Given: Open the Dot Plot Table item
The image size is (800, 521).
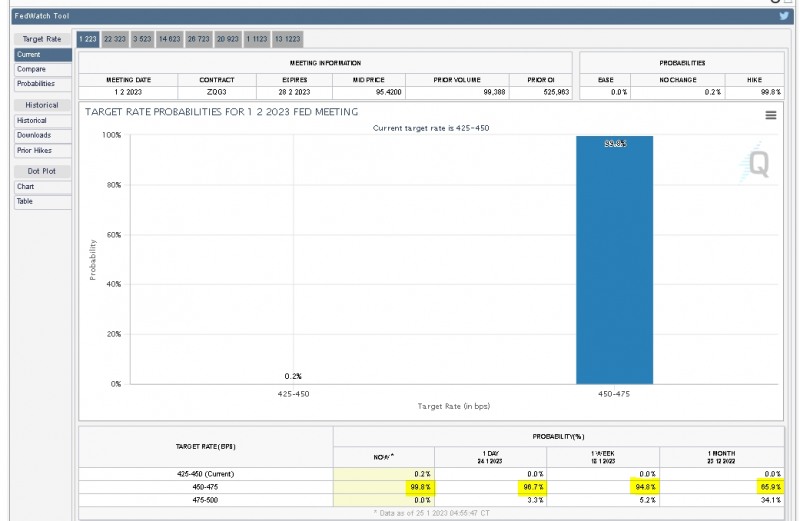Looking at the screenshot, I should [43, 202].
